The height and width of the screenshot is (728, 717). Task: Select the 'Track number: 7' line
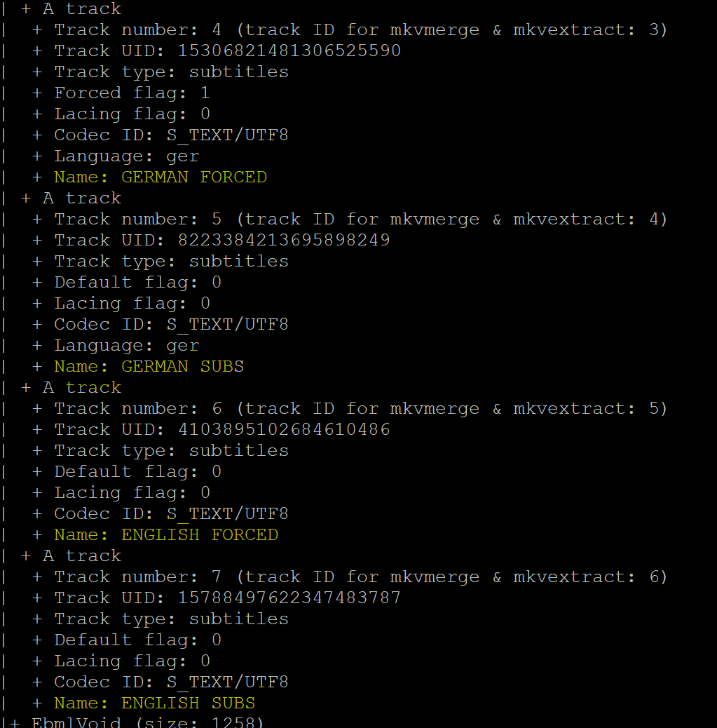pos(360,577)
